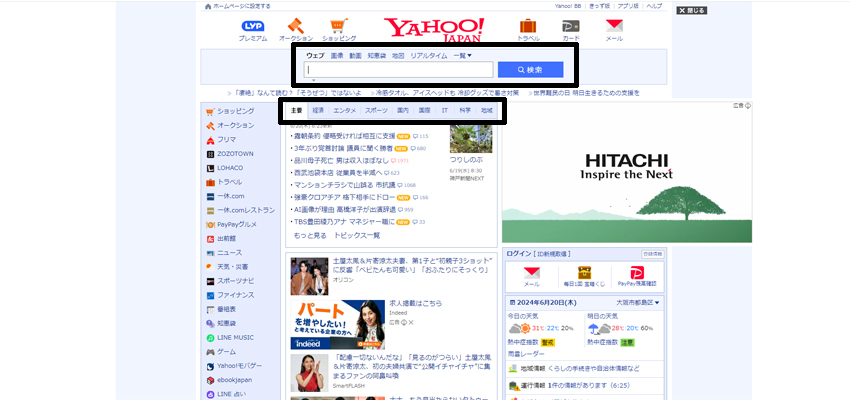This screenshot has width=850, height=400.
Task: Switch to the 国内 news tab
Action: pos(402,110)
